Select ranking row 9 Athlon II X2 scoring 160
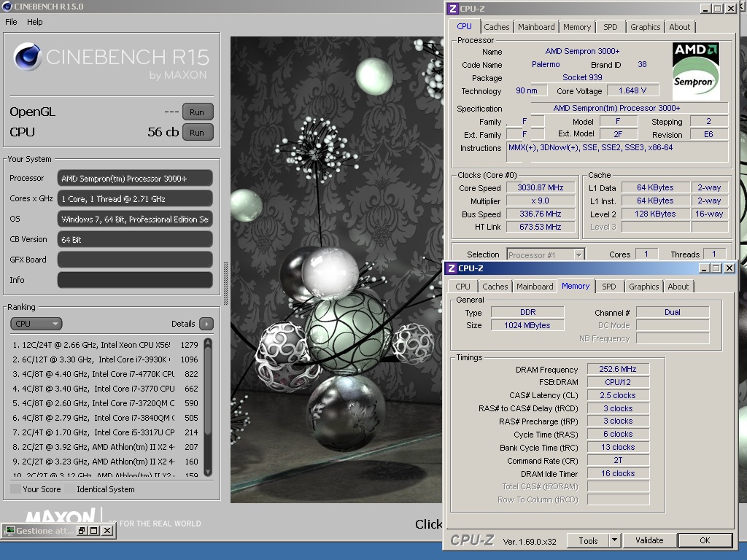 pos(105,462)
